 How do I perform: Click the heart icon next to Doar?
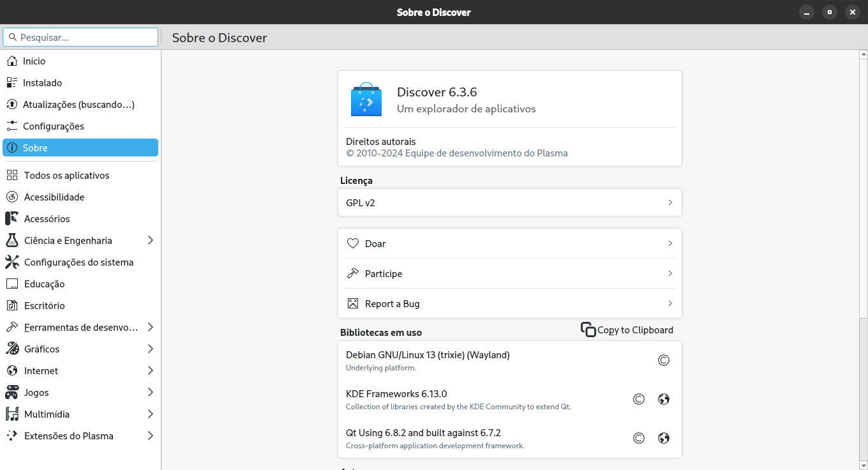353,243
